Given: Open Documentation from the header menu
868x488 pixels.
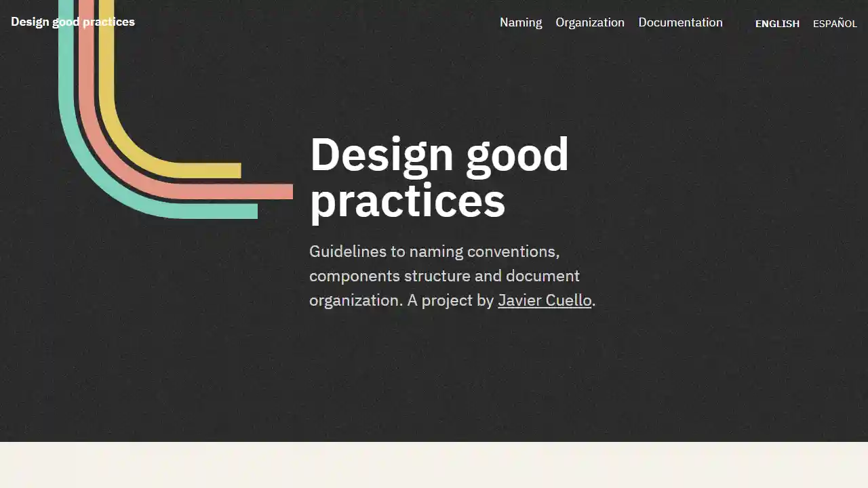Looking at the screenshot, I should point(680,22).
